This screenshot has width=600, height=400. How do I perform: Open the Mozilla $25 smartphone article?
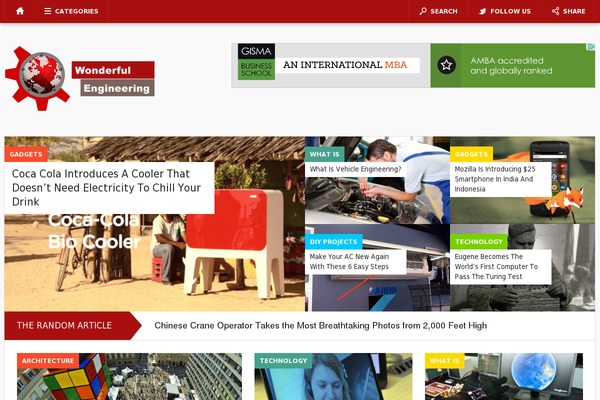495,179
